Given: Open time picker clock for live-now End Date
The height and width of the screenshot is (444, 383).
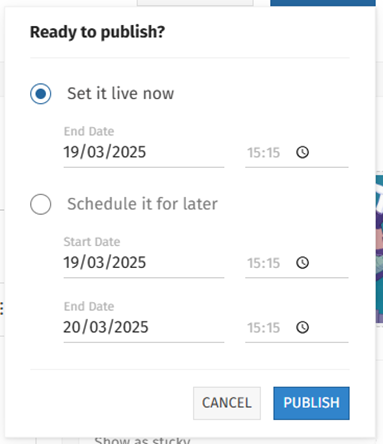Looking at the screenshot, I should click(302, 153).
